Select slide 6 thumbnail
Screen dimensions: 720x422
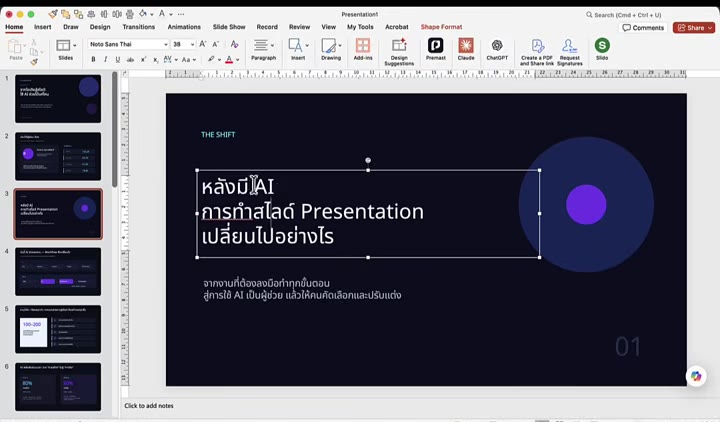point(58,387)
